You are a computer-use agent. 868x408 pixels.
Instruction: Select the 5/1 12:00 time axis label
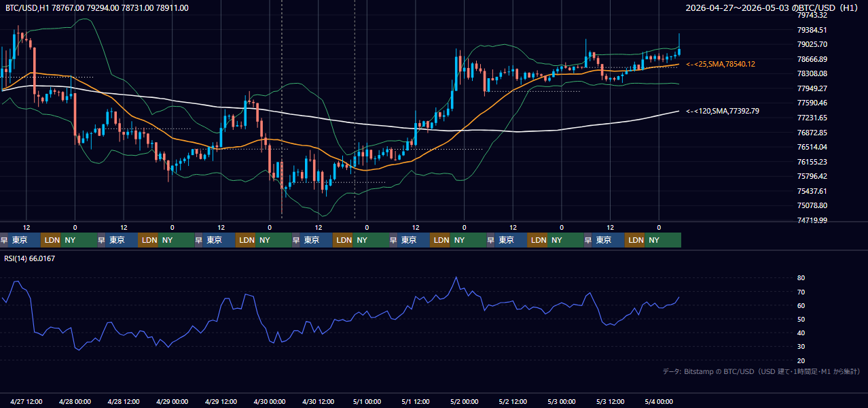pyautogui.click(x=416, y=401)
